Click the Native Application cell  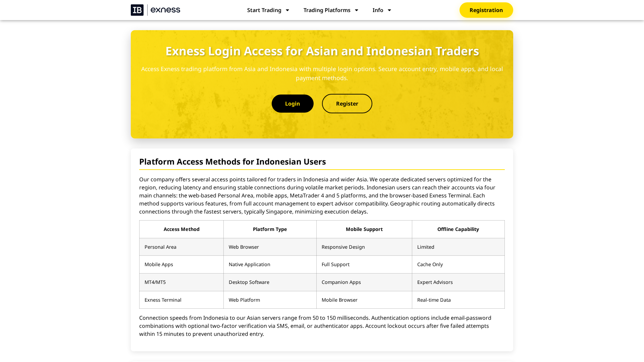coord(270,264)
